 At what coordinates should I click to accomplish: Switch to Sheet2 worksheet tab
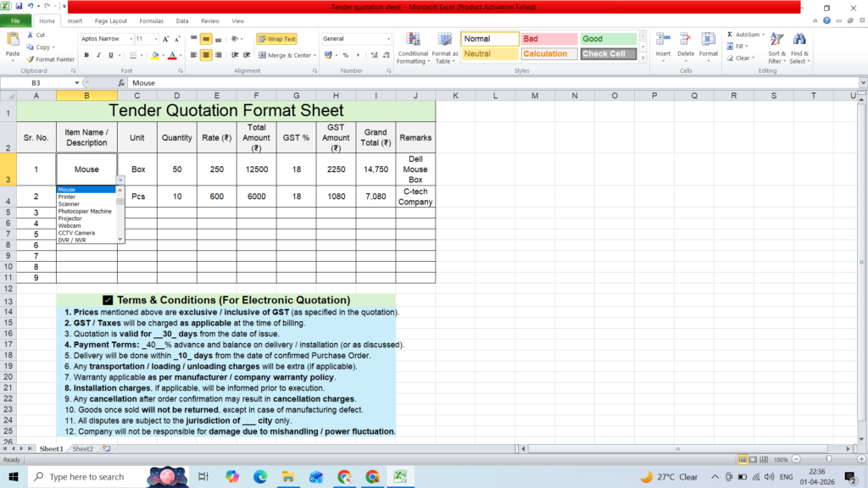tap(82, 449)
